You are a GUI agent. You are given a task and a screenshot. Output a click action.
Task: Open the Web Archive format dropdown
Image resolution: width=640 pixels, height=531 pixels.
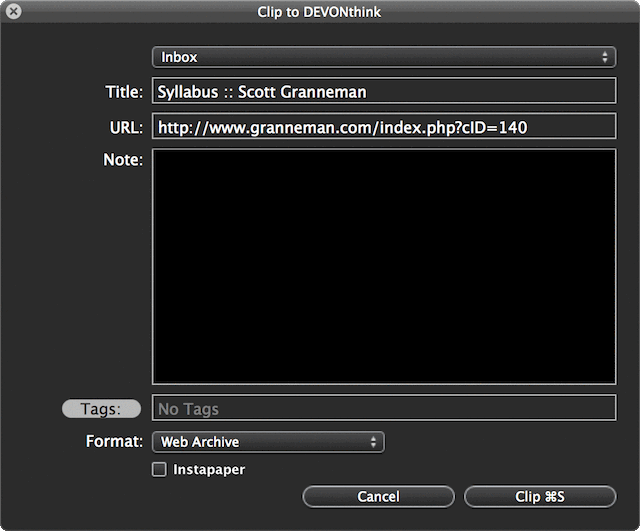click(x=268, y=442)
